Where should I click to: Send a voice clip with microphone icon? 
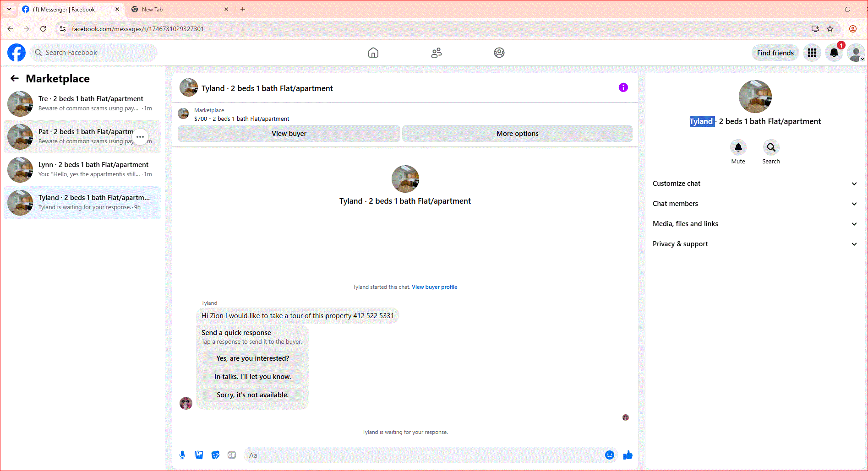tap(182, 455)
